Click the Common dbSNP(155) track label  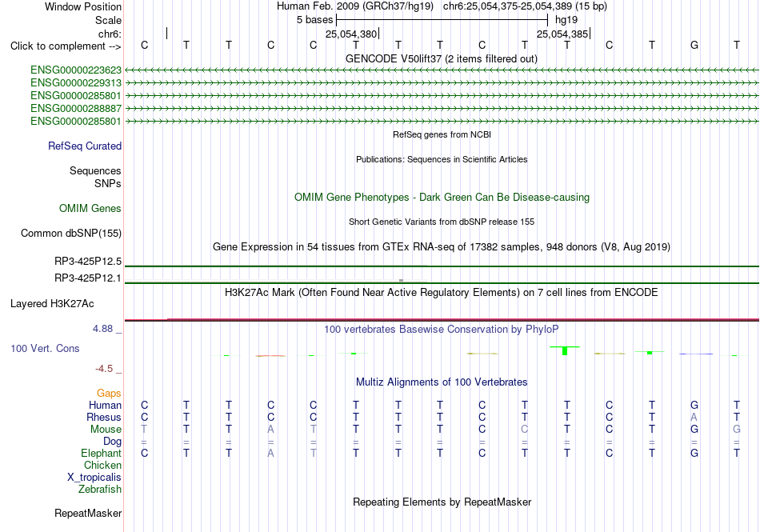tap(71, 233)
